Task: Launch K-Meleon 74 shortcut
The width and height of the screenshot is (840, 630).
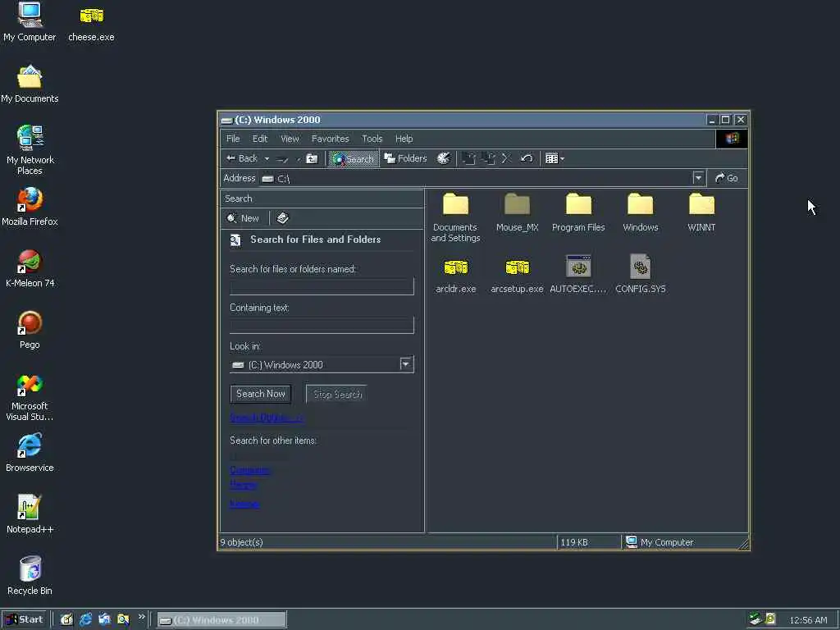Action: click(x=30, y=268)
